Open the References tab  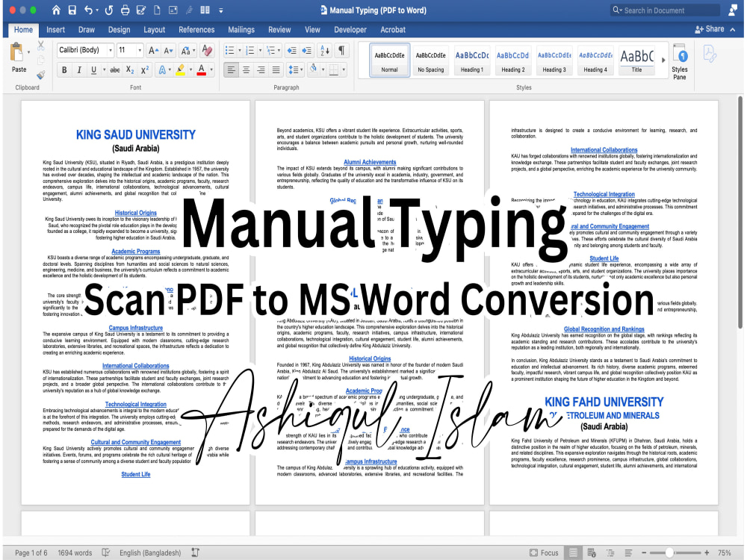coord(196,30)
